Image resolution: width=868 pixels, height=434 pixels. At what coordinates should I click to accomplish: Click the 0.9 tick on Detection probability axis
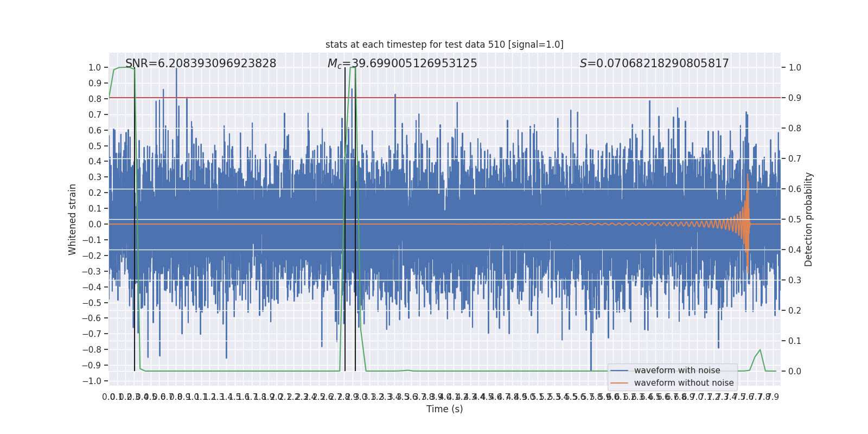(795, 98)
